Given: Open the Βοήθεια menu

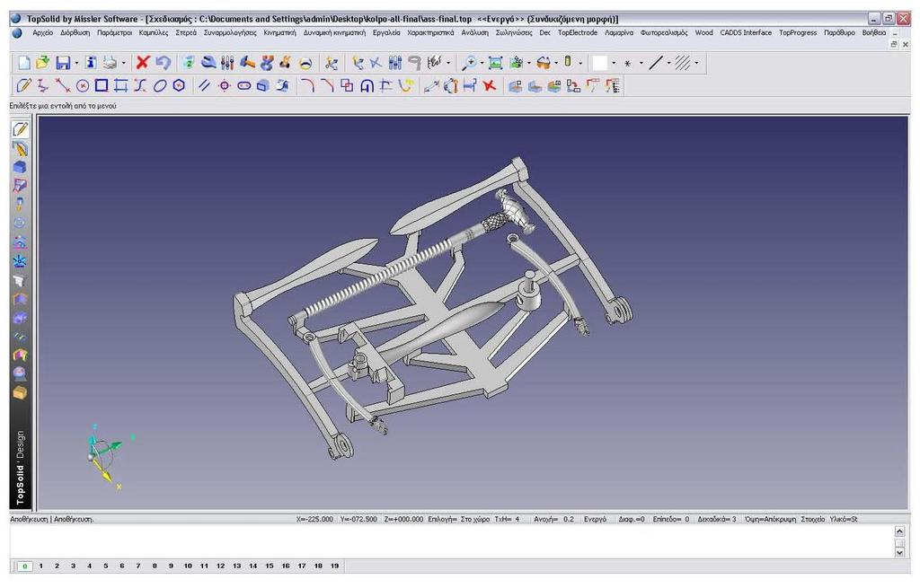Looking at the screenshot, I should 874,33.
